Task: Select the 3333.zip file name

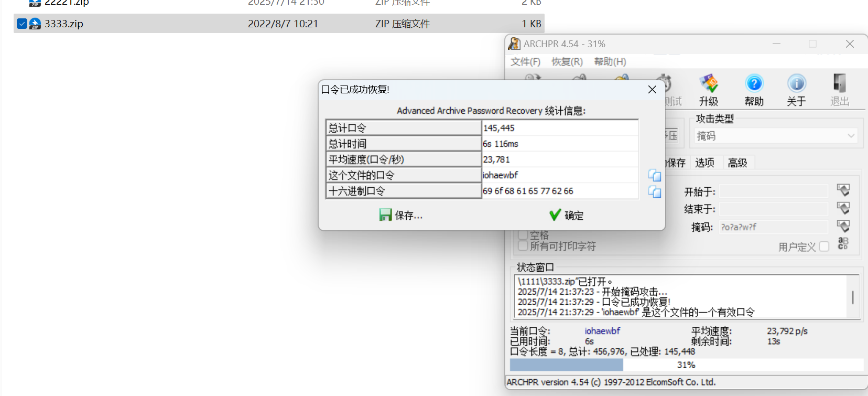Action: coord(64,24)
